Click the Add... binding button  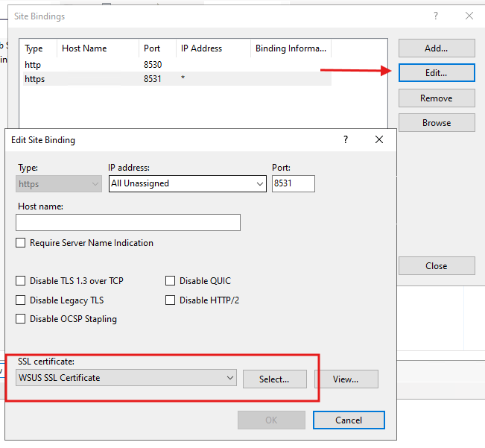[436, 48]
